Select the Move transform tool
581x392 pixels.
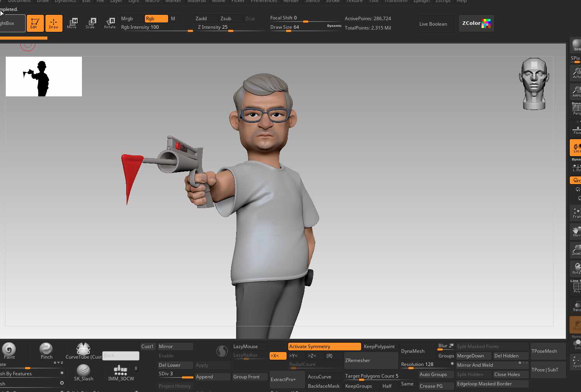click(72, 23)
